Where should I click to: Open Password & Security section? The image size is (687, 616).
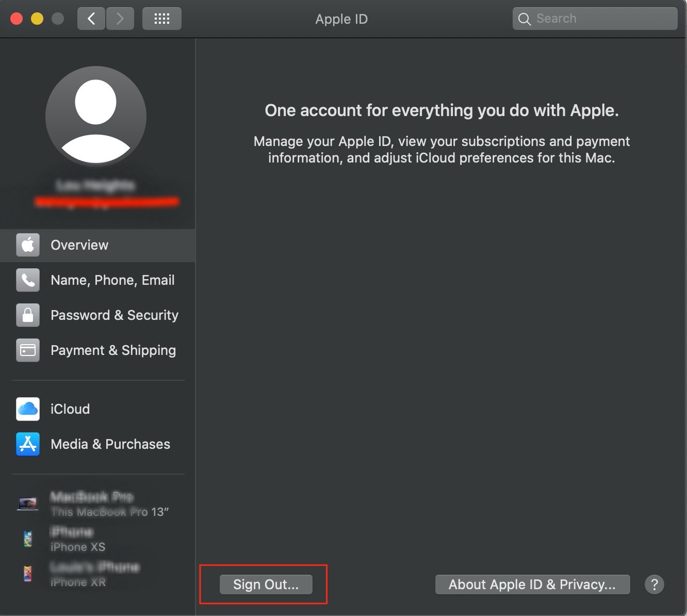[97, 315]
